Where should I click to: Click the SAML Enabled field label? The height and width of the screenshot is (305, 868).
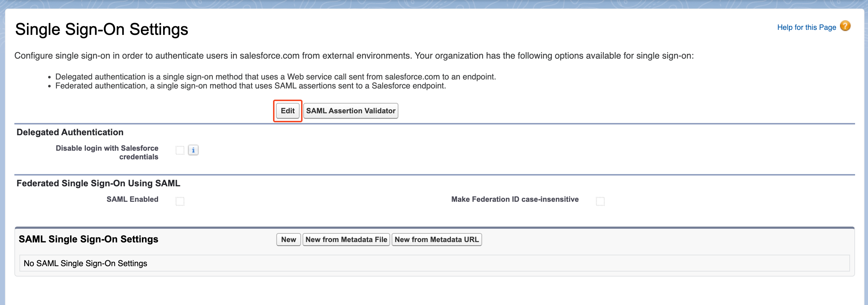click(x=133, y=199)
